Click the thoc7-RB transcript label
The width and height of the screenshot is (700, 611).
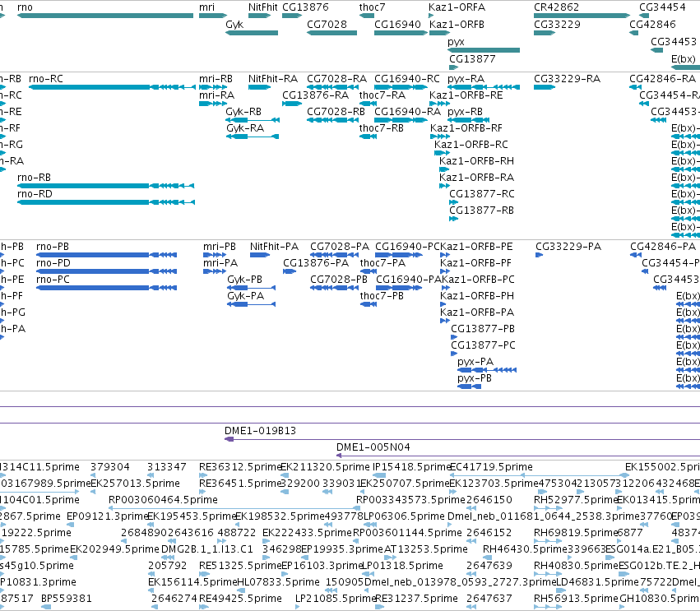[x=381, y=128]
